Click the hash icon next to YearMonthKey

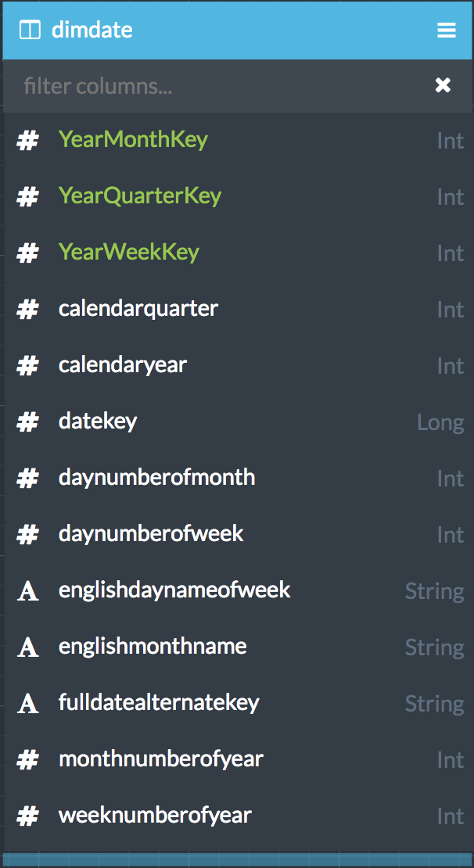tap(27, 141)
